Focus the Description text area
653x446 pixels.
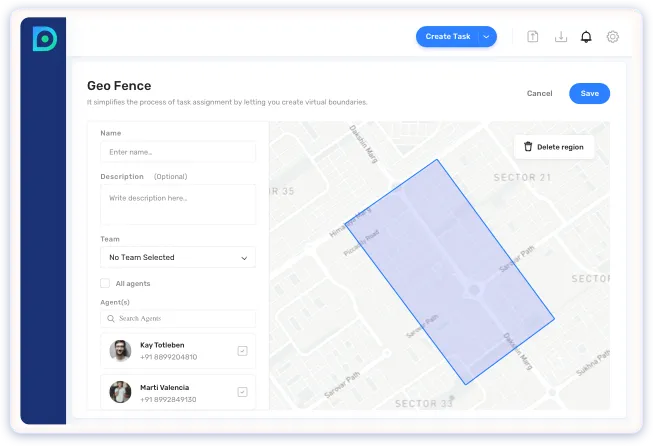tap(177, 204)
